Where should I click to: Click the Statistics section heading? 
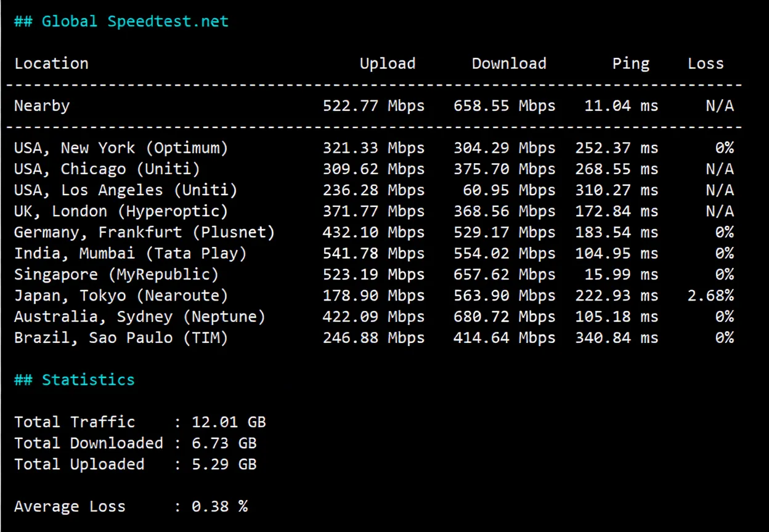coord(74,379)
